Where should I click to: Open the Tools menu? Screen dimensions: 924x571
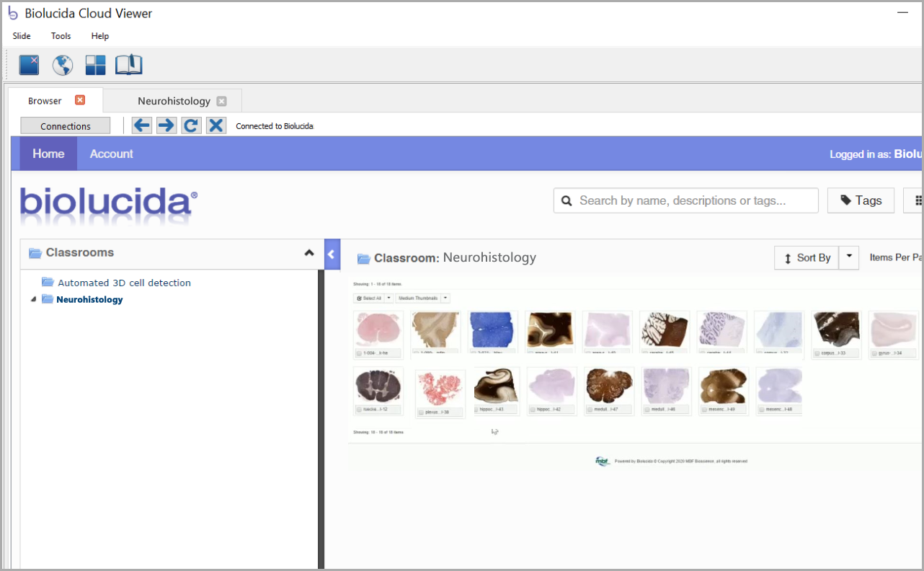pos(61,36)
